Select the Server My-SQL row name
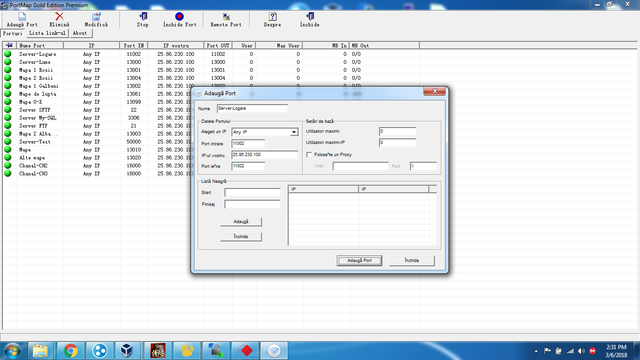 pyautogui.click(x=38, y=118)
